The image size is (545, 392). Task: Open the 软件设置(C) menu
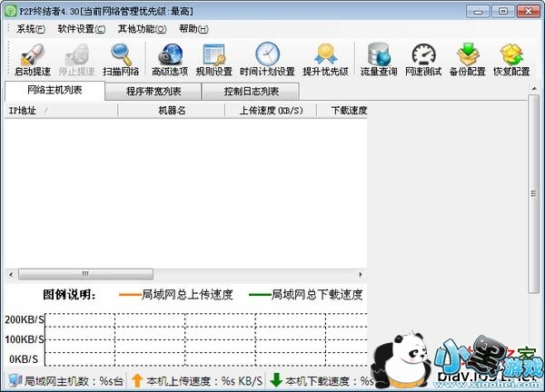coord(82,29)
